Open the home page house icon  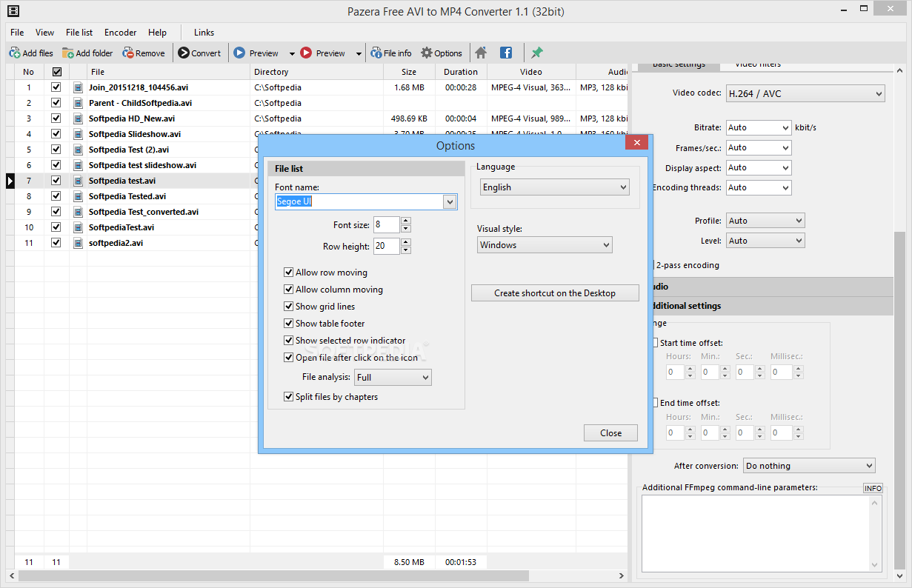[x=481, y=53]
